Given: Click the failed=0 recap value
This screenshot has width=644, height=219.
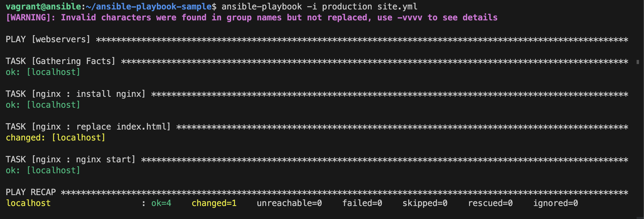Looking at the screenshot, I should [362, 203].
